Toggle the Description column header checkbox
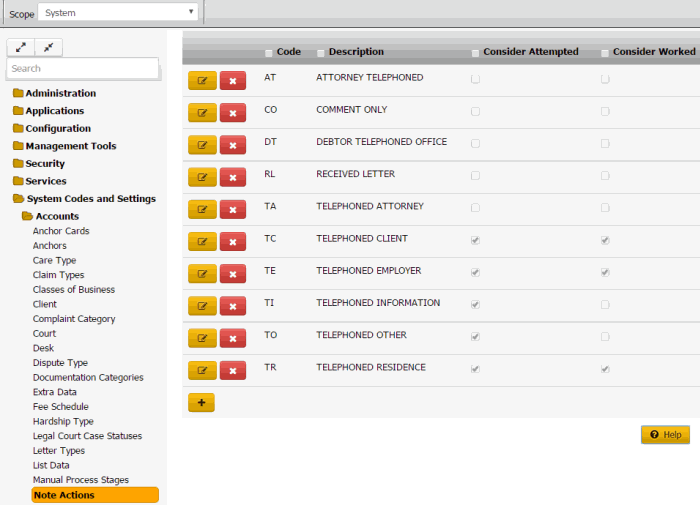The image size is (700, 505). (x=321, y=53)
